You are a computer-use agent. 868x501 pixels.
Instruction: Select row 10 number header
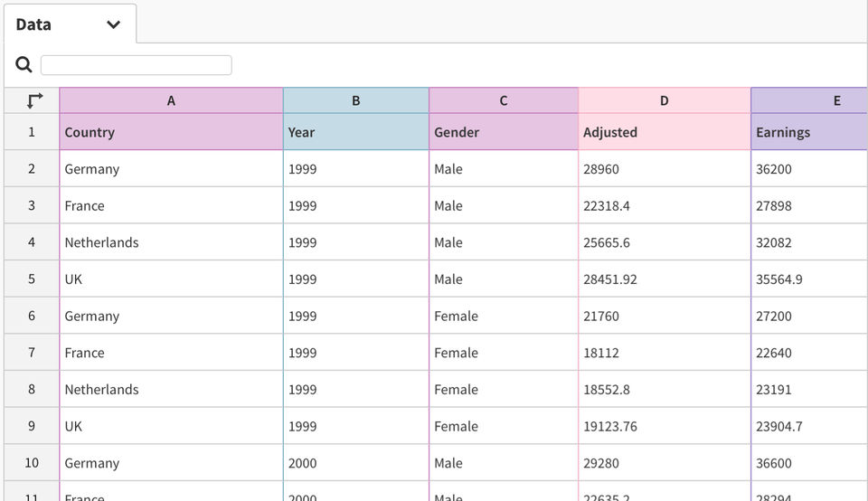(x=32, y=462)
